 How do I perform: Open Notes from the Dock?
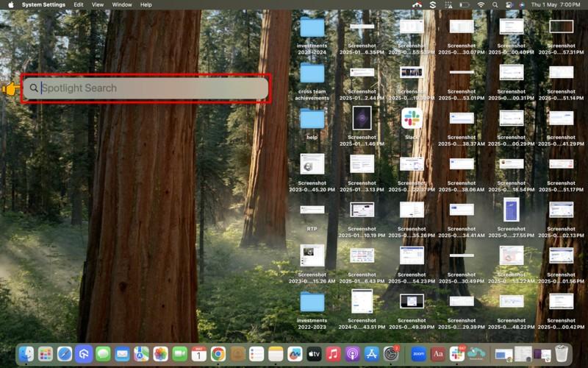276,354
